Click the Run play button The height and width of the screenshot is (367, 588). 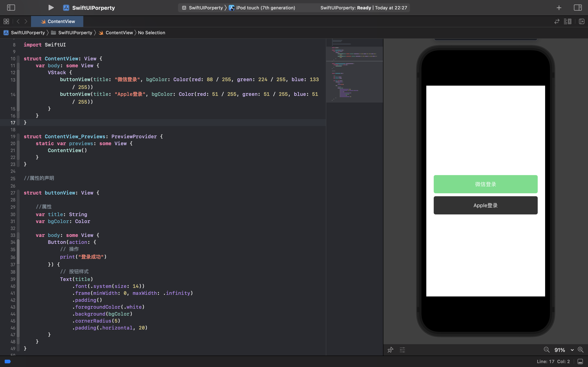pyautogui.click(x=51, y=8)
